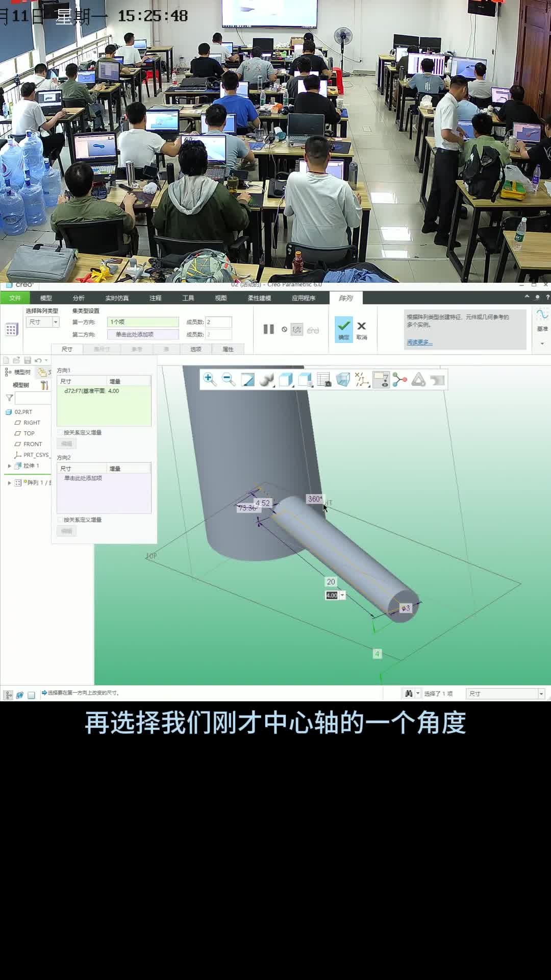The image size is (551, 980).
Task: Click the save disk icon in quick access
Action: [28, 360]
